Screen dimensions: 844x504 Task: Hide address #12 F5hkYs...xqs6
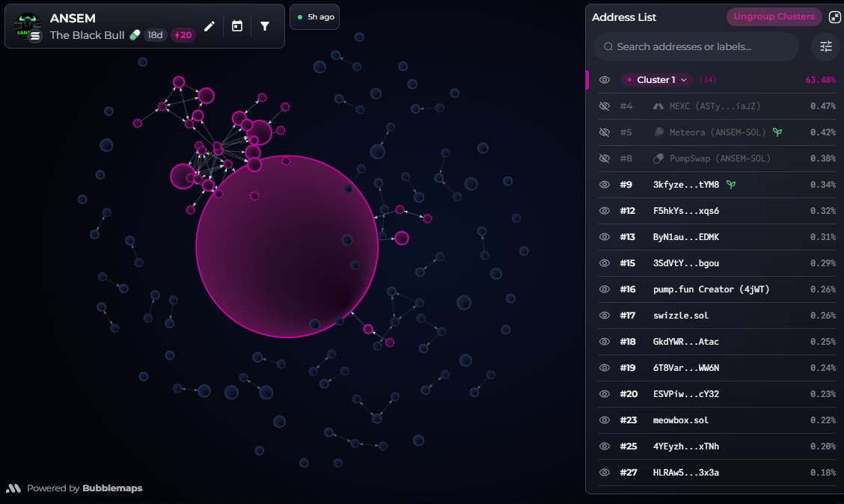(605, 211)
